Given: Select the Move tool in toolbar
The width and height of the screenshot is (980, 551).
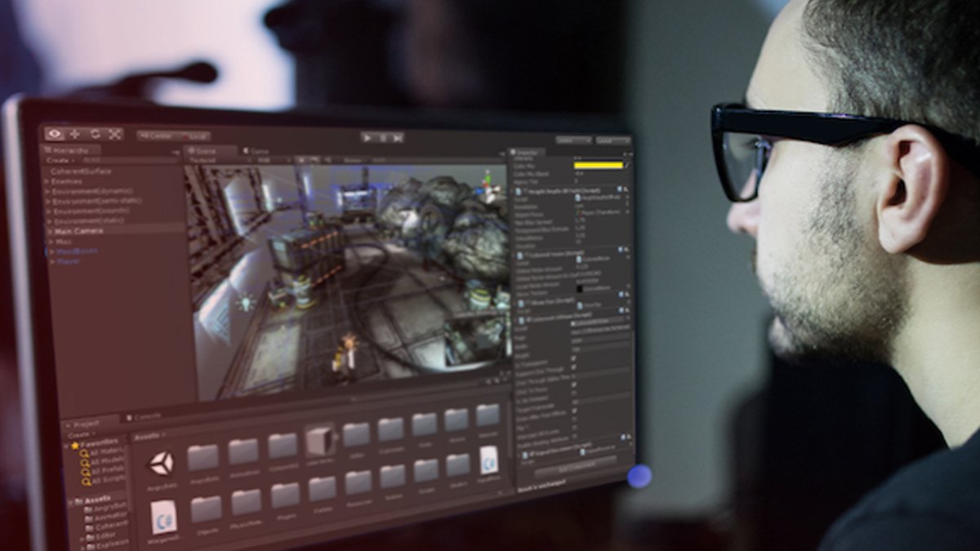Looking at the screenshot, I should (x=75, y=134).
